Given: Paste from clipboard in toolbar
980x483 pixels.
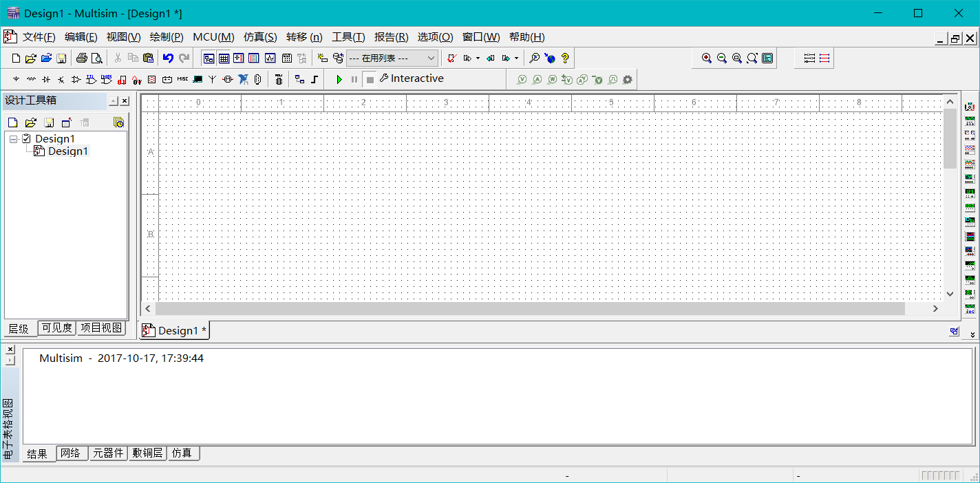Looking at the screenshot, I should point(148,58).
